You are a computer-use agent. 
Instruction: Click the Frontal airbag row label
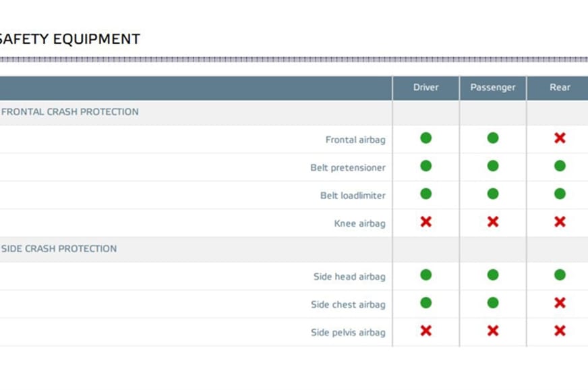(x=355, y=140)
